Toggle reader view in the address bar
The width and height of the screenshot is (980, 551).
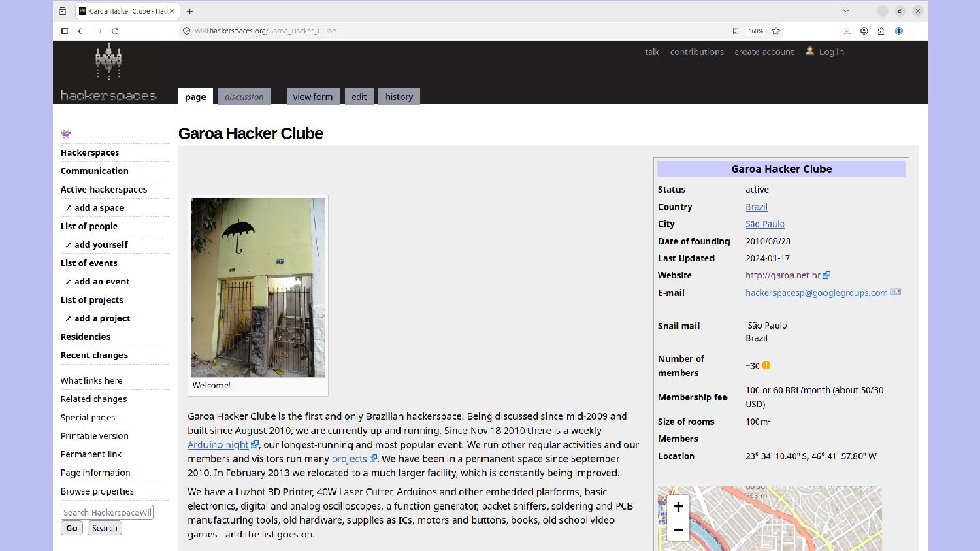(736, 31)
